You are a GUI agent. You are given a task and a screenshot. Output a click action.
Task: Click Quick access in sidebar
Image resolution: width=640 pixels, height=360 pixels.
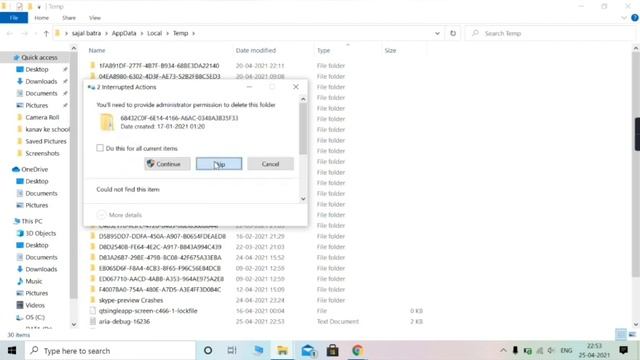click(39, 58)
